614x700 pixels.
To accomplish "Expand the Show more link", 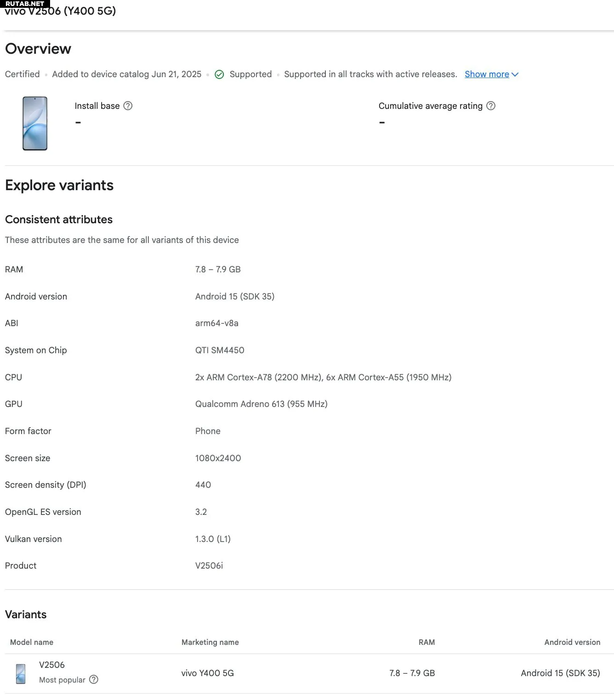I will [x=487, y=74].
